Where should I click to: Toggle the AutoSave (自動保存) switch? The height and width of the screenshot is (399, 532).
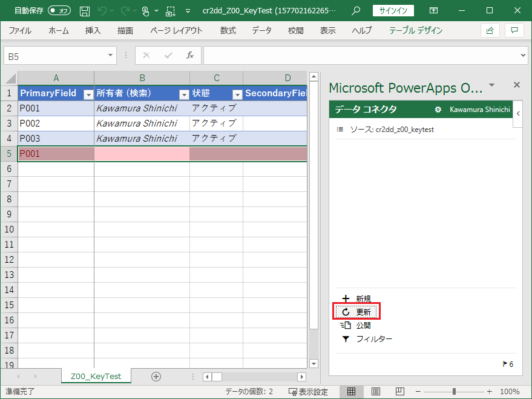[59, 11]
